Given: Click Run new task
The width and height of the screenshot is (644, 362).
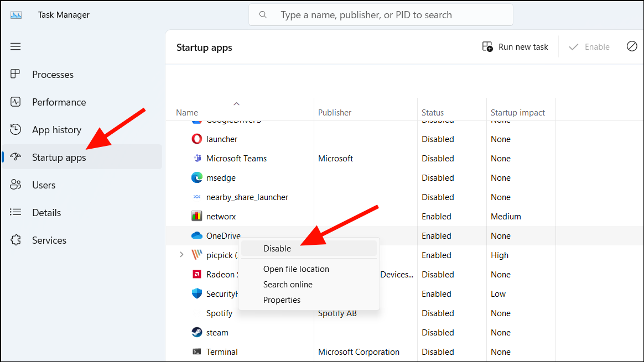Looking at the screenshot, I should coord(515,46).
